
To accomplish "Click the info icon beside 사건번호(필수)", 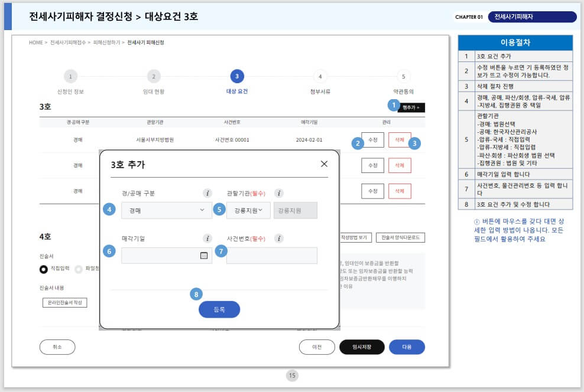I will click(280, 237).
